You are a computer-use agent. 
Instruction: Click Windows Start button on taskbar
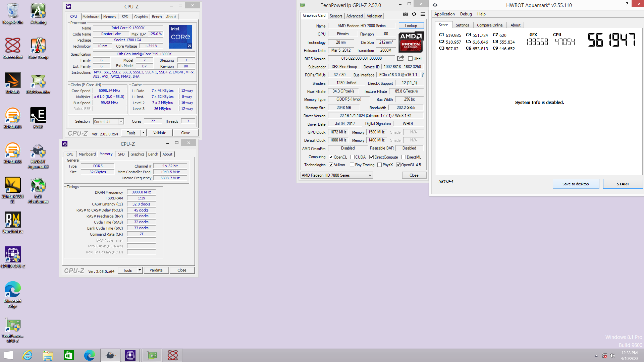click(x=8, y=355)
